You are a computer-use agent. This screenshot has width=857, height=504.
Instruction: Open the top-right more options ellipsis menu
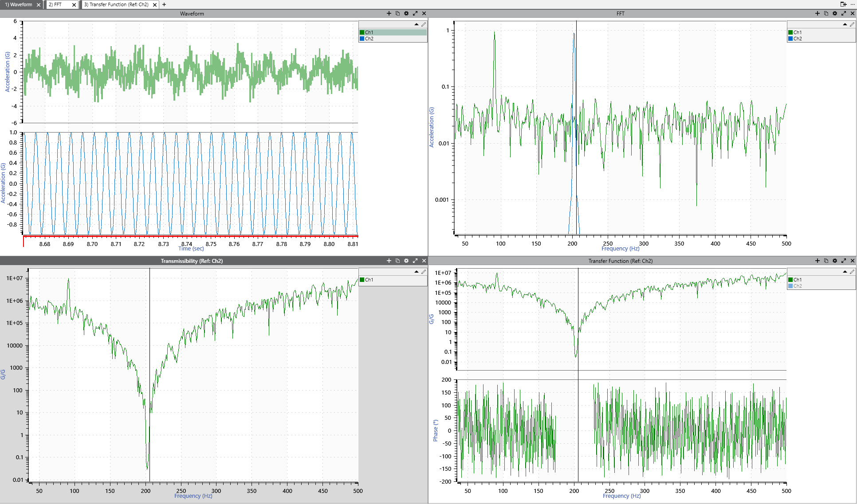coord(853,4)
